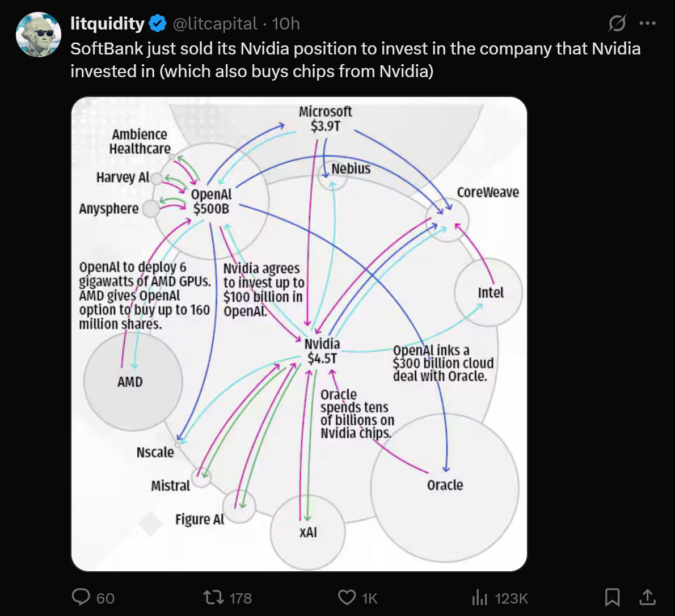Click the litquidity display name
Image resolution: width=675 pixels, height=616 pixels.
click(107, 24)
